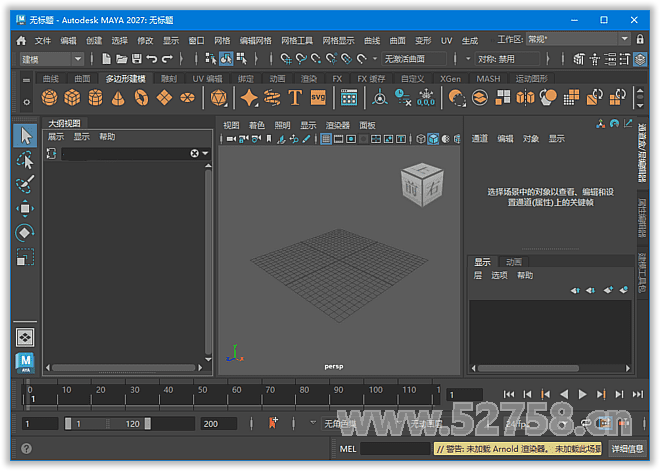Screen dimensions: 660x471
Task: Create a polygon sphere from shelf
Action: click(49, 98)
